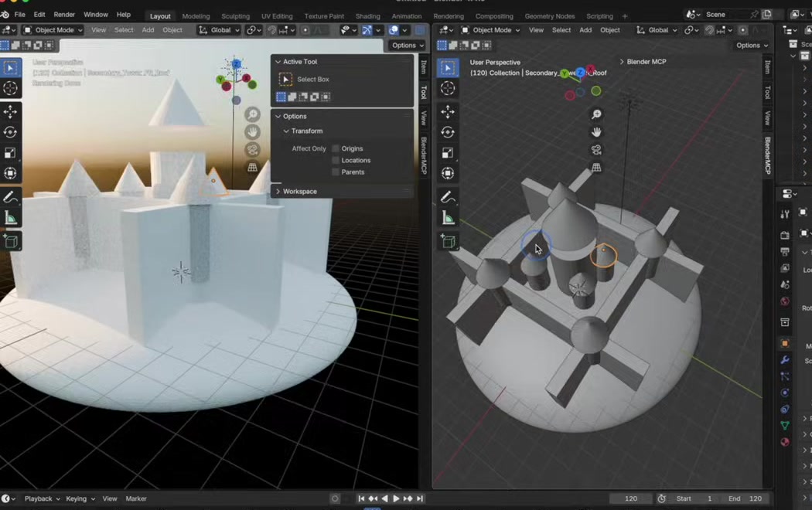812x510 pixels.
Task: Collapse the Active Tool panel
Action: [278, 62]
